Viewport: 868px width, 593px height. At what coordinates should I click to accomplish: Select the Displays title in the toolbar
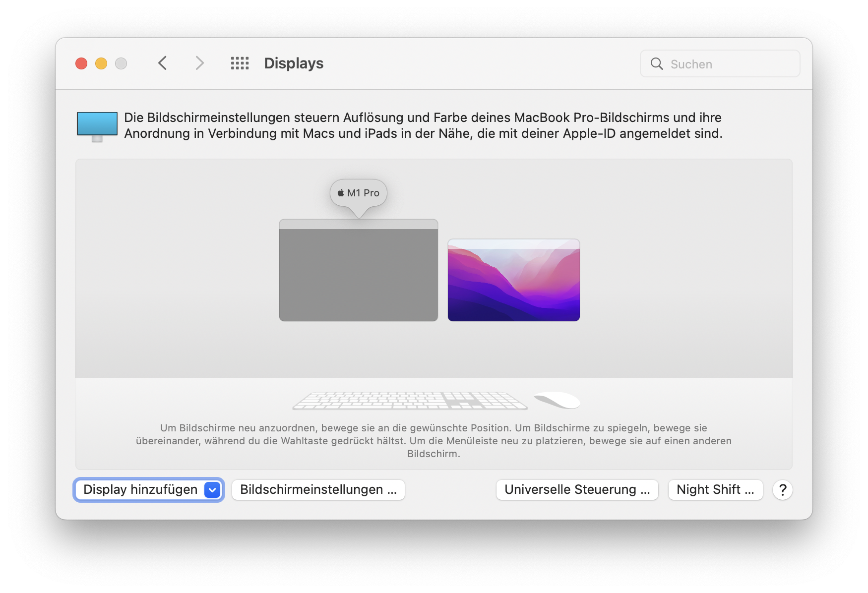pos(293,63)
